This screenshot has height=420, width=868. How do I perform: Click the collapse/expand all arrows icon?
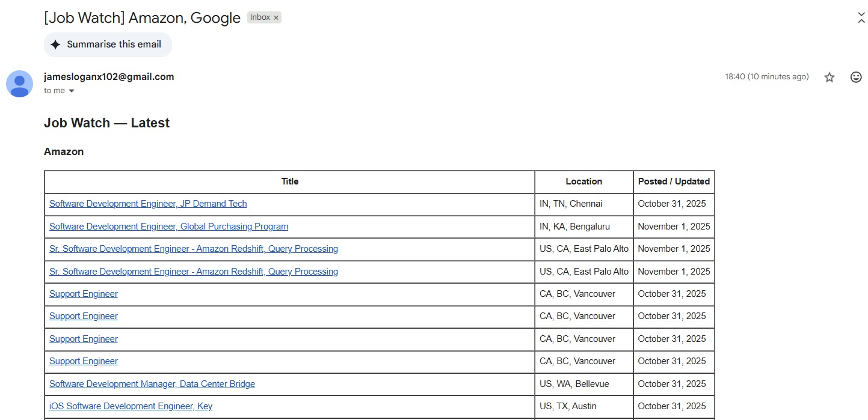861,18
